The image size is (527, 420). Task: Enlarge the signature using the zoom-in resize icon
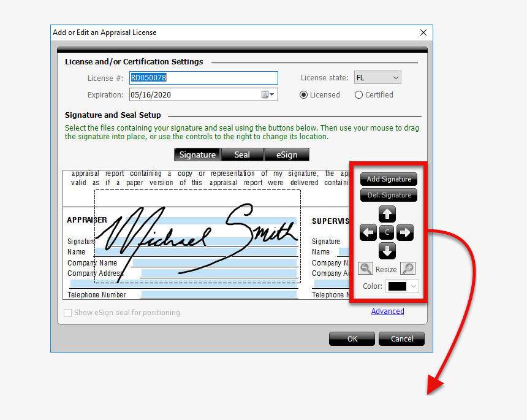pos(408,268)
